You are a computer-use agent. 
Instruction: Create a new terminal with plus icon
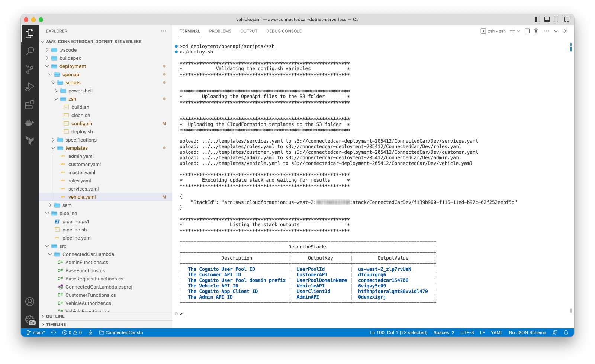[512, 31]
